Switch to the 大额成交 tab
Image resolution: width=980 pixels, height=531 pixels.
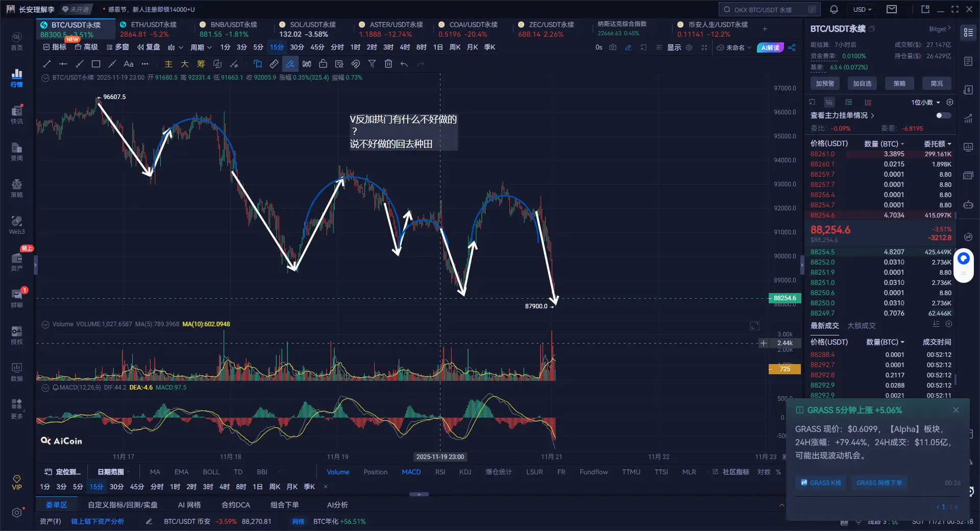tap(862, 326)
